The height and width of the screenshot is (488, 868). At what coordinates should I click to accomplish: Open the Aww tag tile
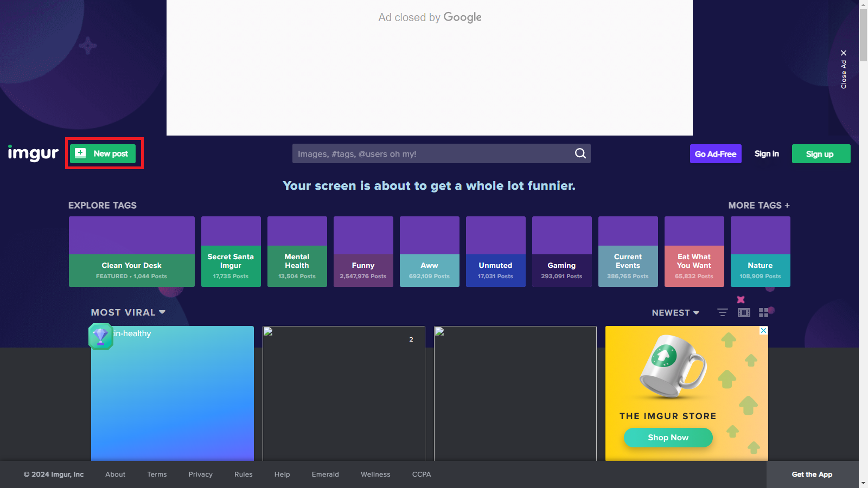click(430, 252)
